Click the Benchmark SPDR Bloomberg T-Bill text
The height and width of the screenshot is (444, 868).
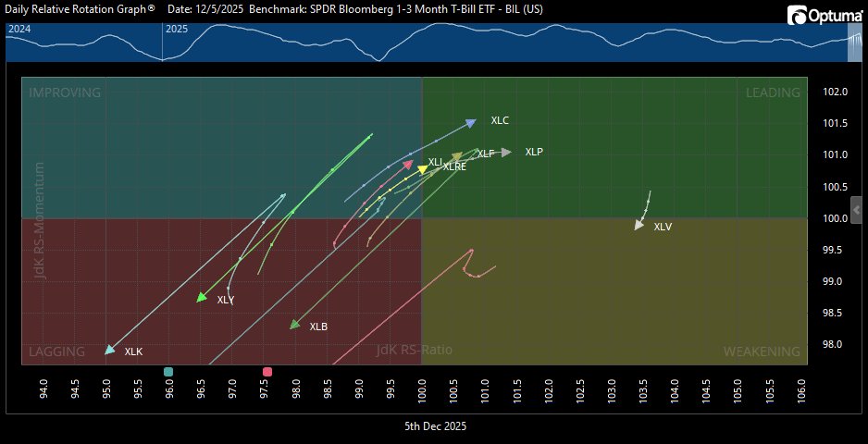point(396,9)
